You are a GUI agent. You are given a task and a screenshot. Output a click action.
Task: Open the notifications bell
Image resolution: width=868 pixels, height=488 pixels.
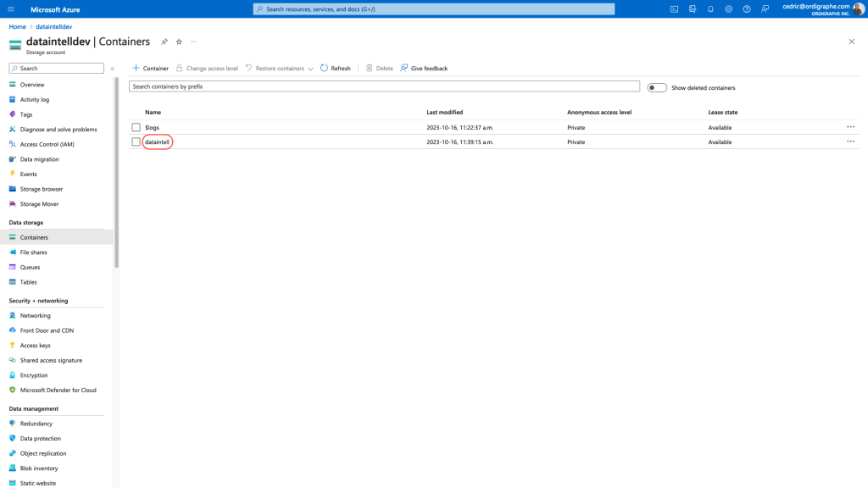coord(711,9)
